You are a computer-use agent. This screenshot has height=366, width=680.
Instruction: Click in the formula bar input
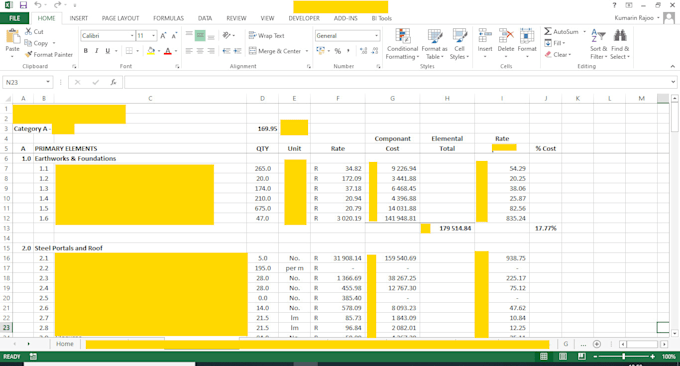click(396, 82)
